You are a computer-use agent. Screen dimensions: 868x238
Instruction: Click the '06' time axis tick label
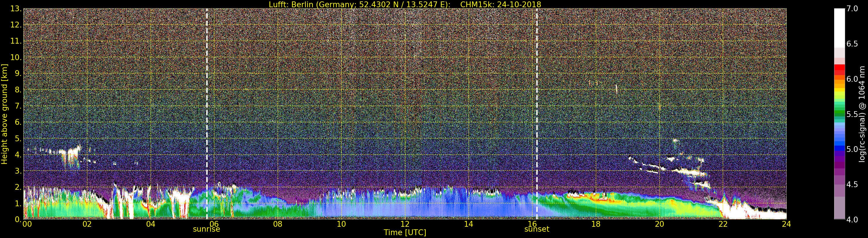coord(214,224)
